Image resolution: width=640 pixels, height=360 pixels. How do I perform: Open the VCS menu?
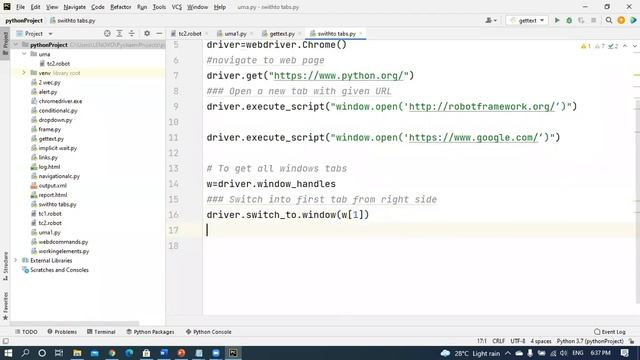[x=176, y=7]
